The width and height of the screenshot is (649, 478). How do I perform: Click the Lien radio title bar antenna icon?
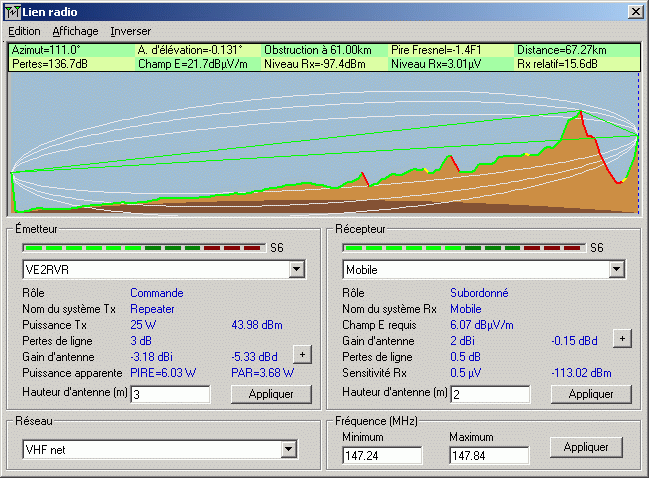point(12,12)
